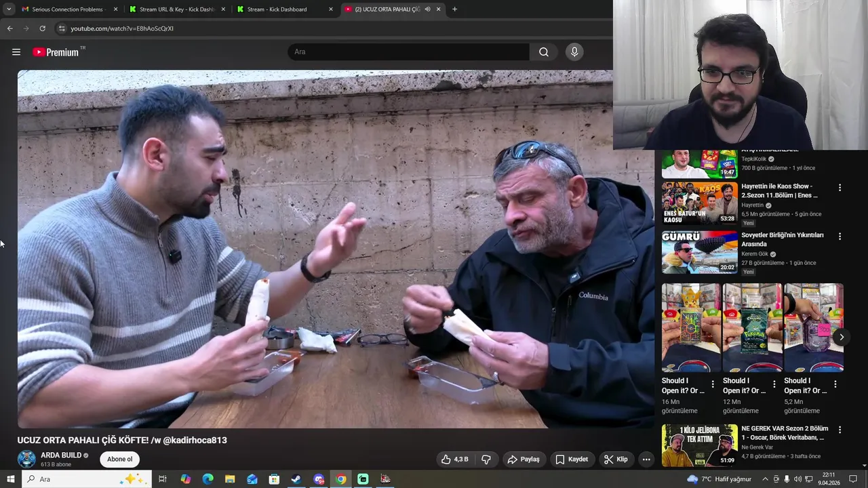Open Task View on taskbar
The width and height of the screenshot is (868, 488).
(x=163, y=479)
